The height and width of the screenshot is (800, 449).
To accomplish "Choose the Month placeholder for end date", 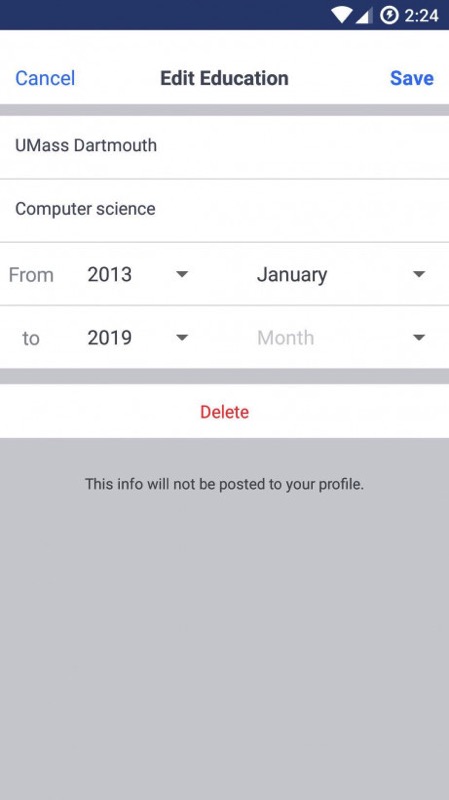I will 285,338.
